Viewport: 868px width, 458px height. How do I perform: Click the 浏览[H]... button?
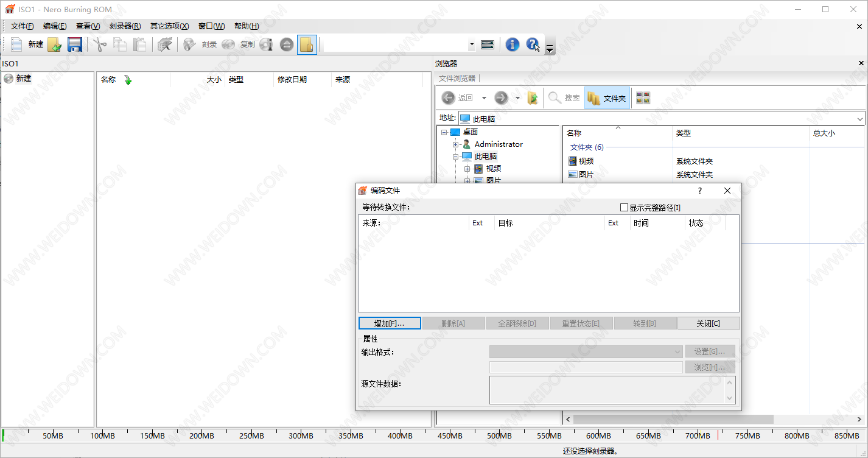coord(710,367)
